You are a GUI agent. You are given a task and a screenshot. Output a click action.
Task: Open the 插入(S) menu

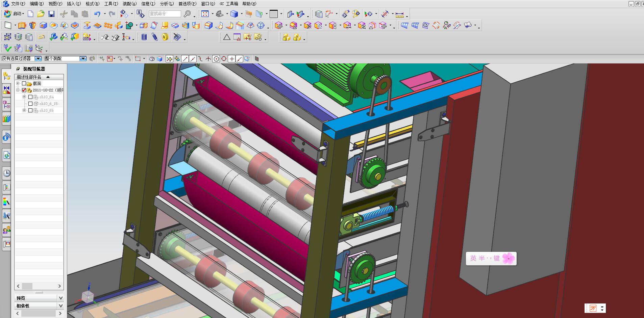click(74, 4)
